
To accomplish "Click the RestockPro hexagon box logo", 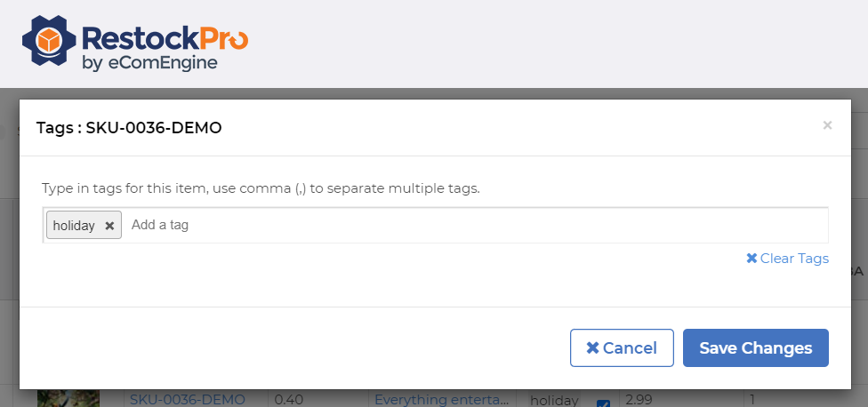I will tap(51, 41).
